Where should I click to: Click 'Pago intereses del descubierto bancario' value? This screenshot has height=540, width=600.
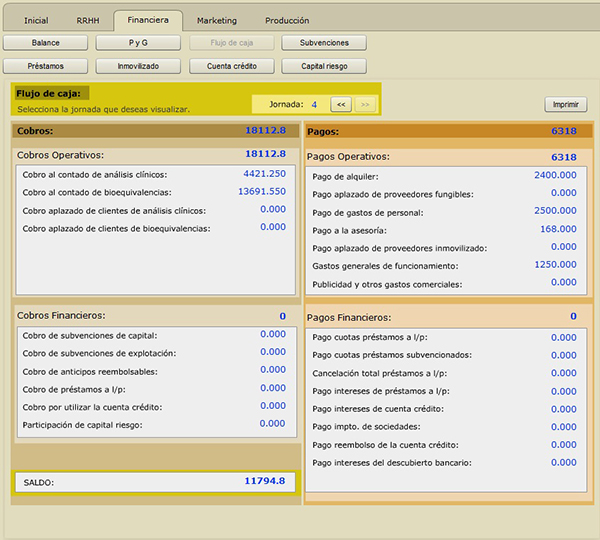[564, 462]
